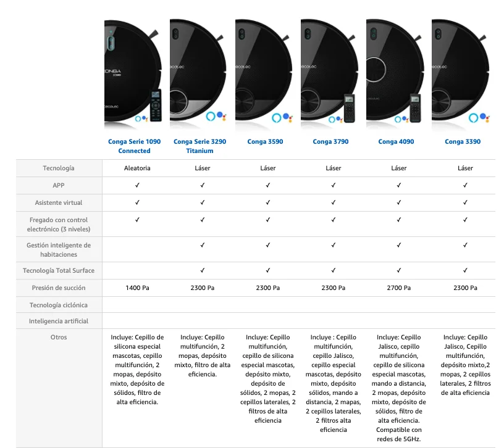
Task: Click the Conga 3790 robot image
Action: tap(330, 75)
